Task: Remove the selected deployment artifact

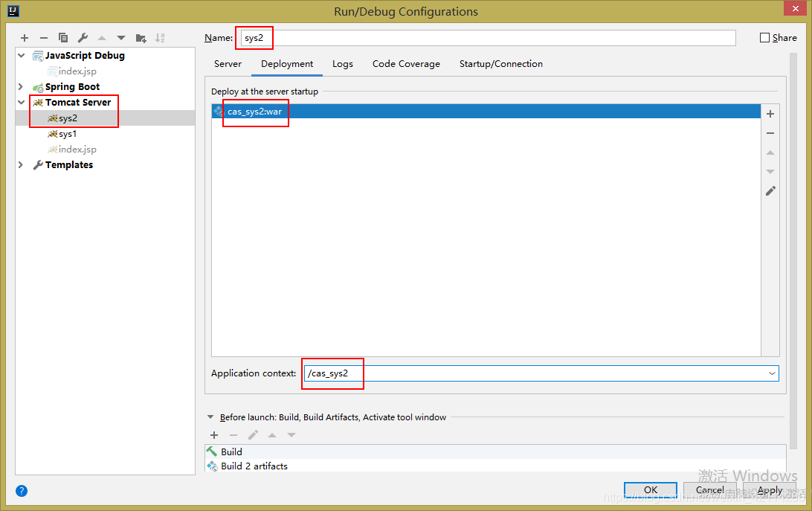Action: 770,133
